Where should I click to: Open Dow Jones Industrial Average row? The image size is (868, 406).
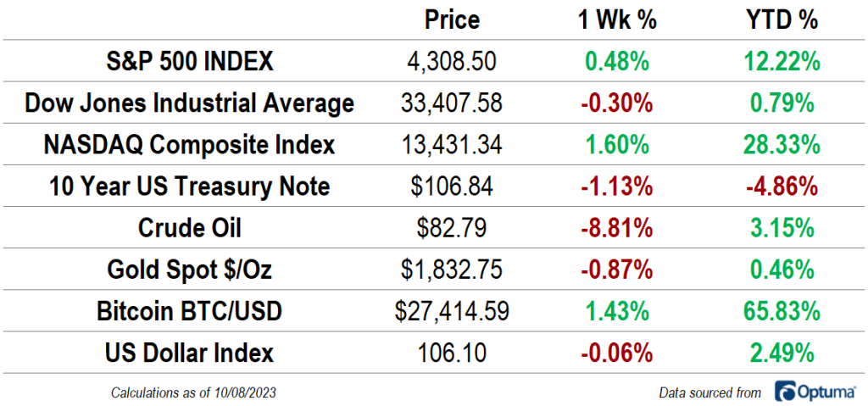coord(189,103)
